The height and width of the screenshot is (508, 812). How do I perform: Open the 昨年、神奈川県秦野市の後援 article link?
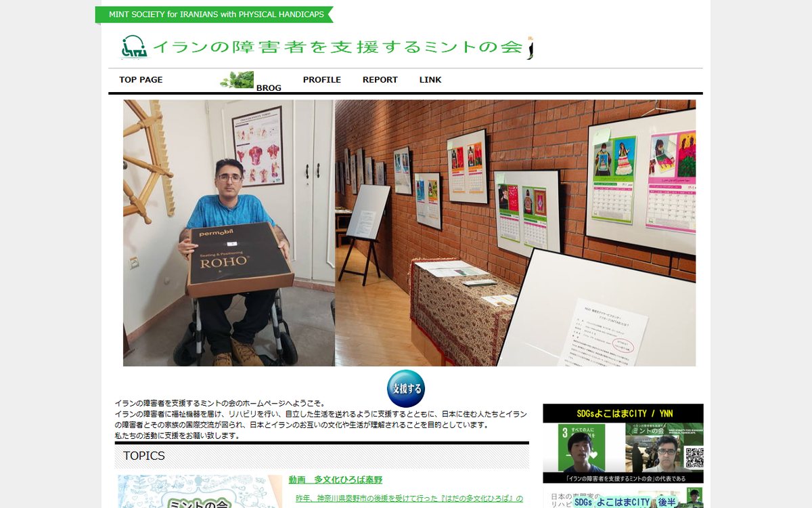click(x=409, y=499)
